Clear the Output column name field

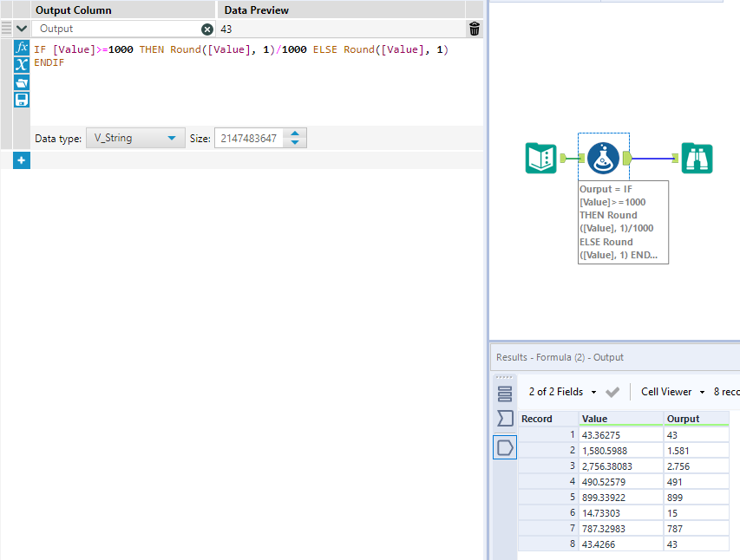(206, 29)
